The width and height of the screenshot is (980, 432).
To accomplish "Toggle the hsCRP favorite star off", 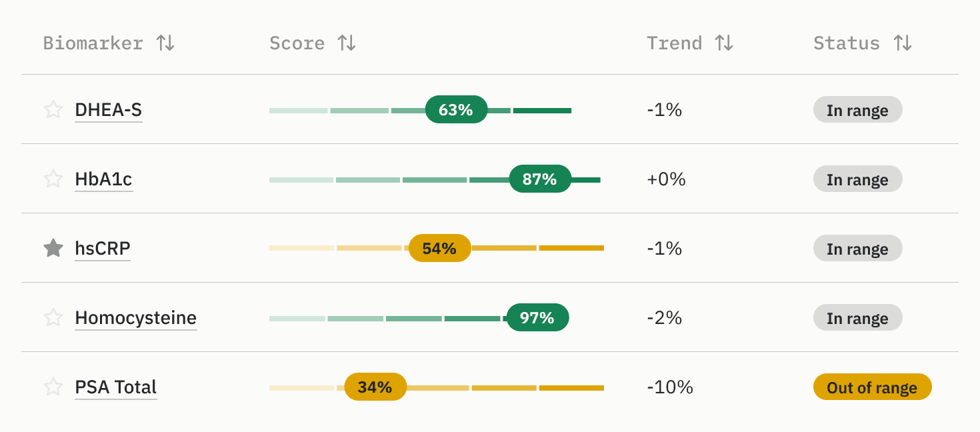I will (x=53, y=248).
